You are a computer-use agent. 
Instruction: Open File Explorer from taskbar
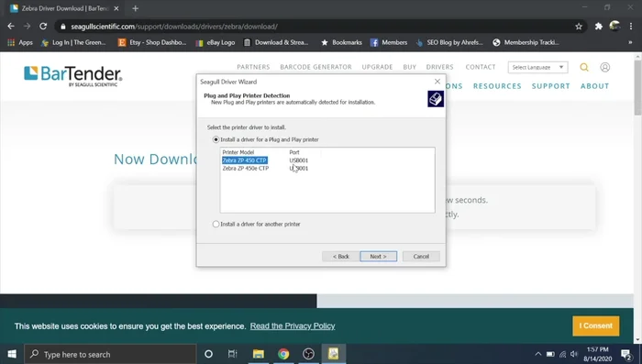tap(258, 354)
